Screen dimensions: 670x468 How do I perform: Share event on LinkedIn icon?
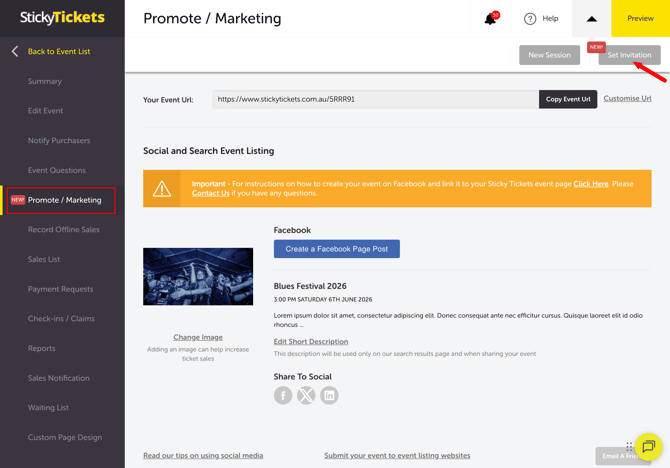click(329, 395)
